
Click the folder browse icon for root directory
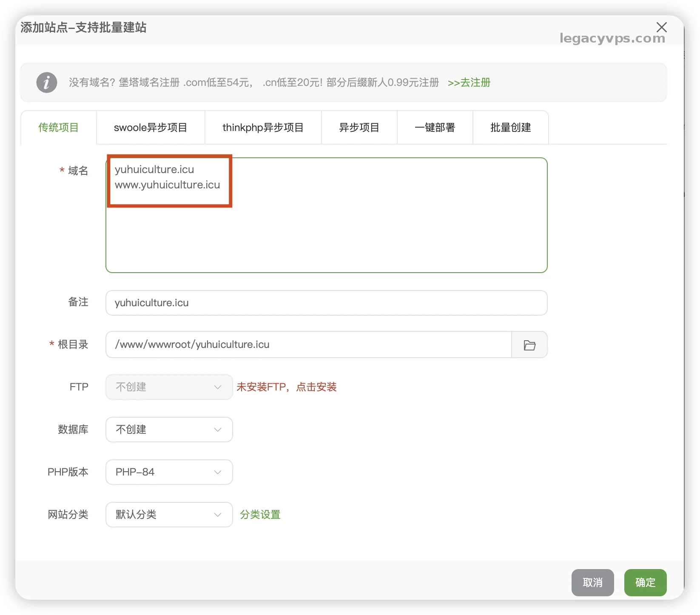[529, 345]
